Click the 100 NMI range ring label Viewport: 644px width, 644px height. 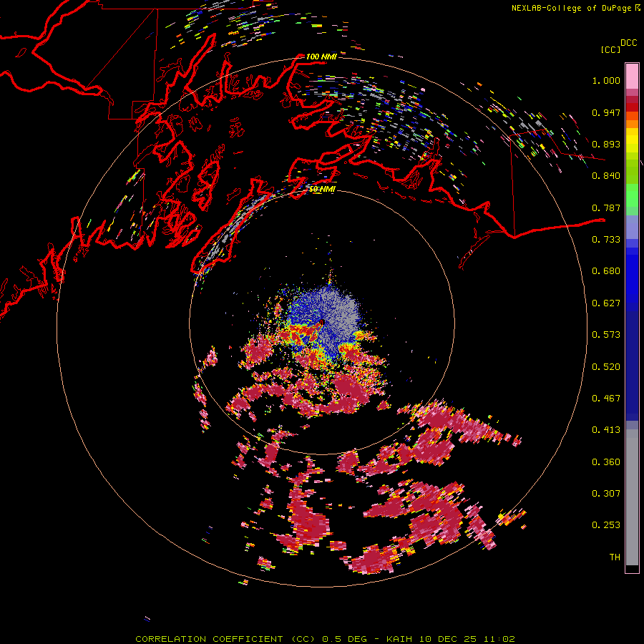tap(321, 57)
